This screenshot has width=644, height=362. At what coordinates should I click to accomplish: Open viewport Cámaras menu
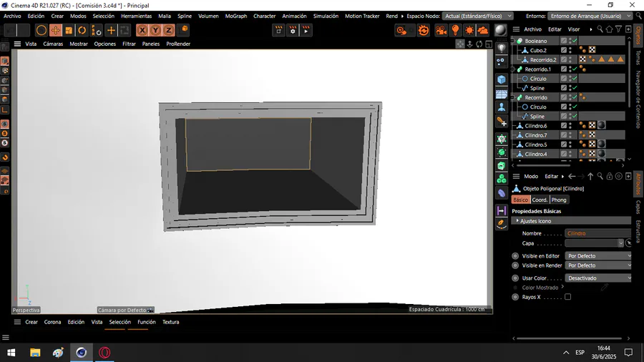coord(53,44)
